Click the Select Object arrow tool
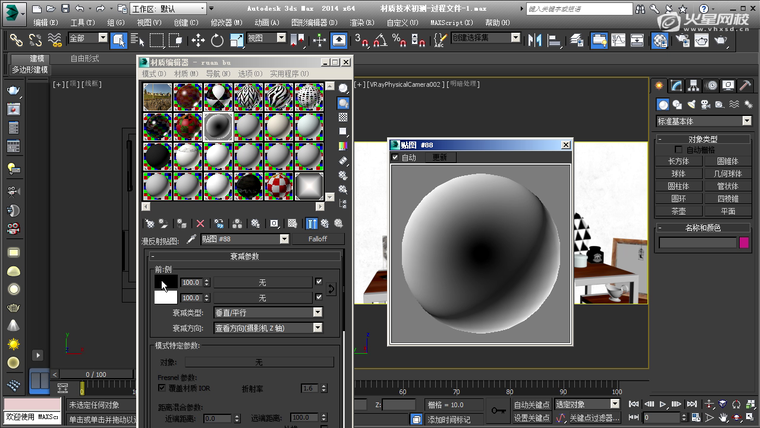This screenshot has height=428, width=760. click(118, 40)
